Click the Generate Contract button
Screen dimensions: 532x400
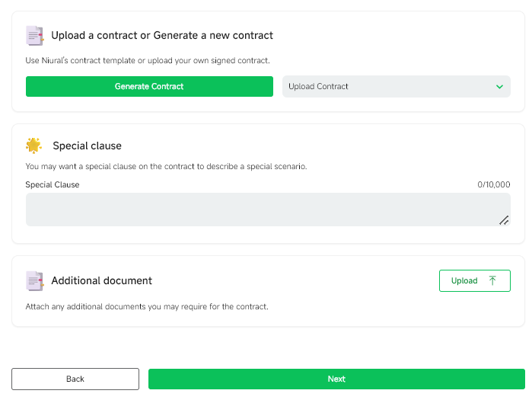pyautogui.click(x=149, y=86)
